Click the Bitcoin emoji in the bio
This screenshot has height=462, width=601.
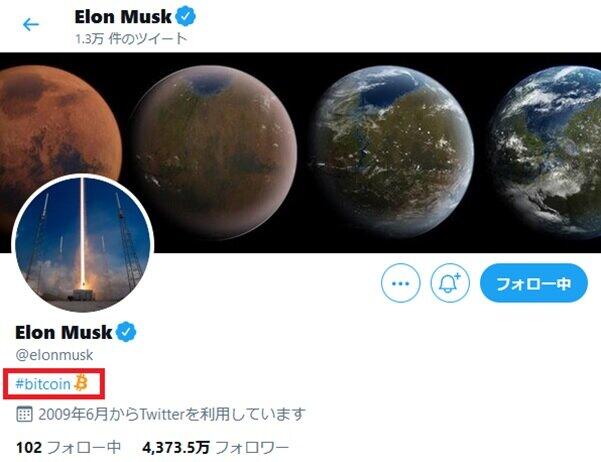pyautogui.click(x=81, y=383)
